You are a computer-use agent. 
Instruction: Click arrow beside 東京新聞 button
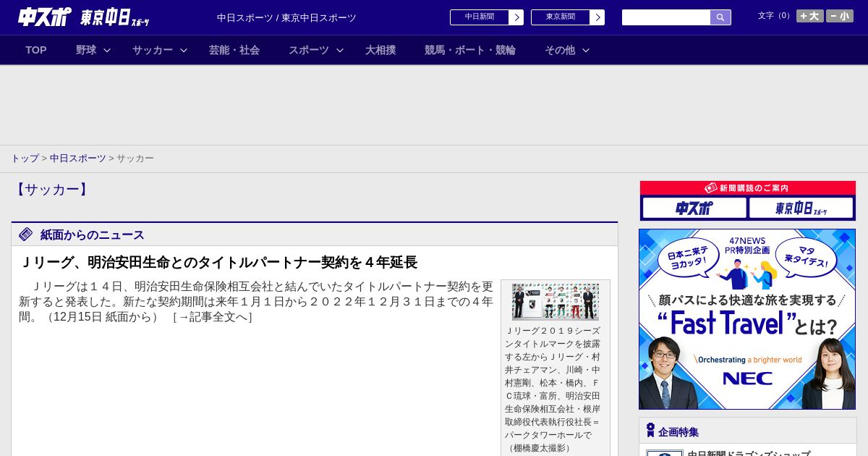(597, 17)
